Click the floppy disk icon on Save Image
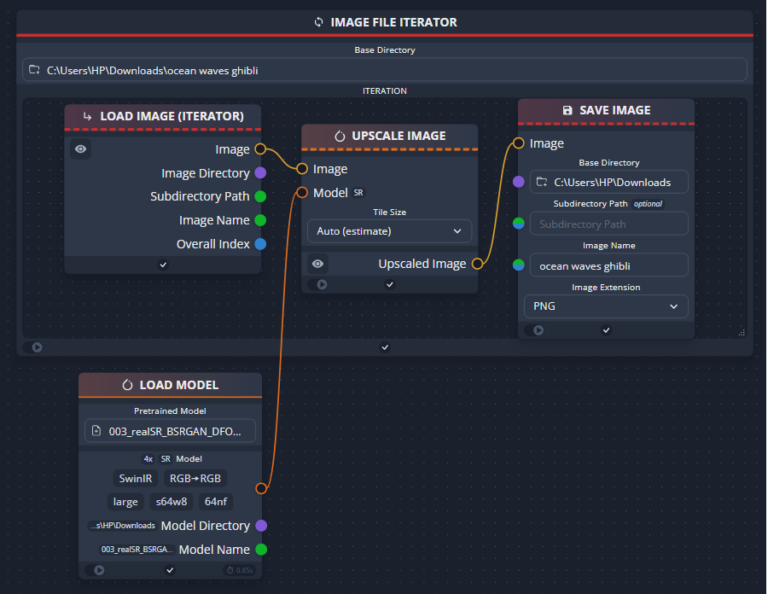This screenshot has height=594, width=768. (x=568, y=110)
